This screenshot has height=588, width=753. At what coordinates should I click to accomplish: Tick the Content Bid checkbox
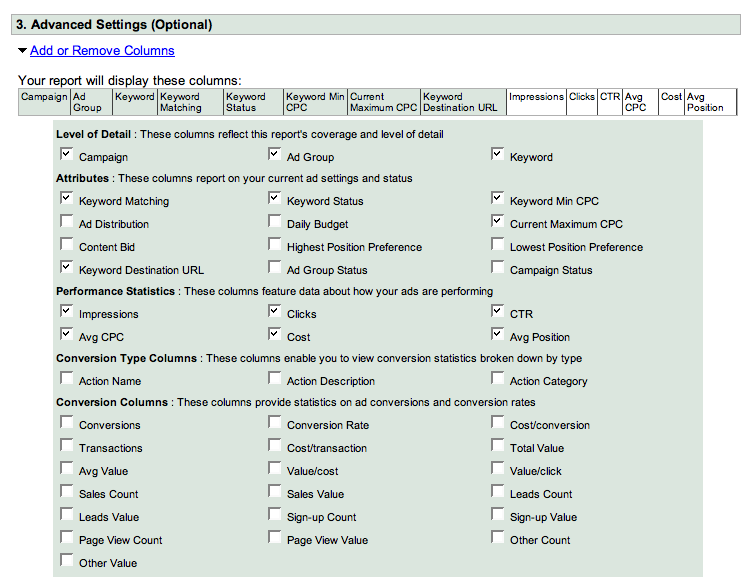click(67, 245)
